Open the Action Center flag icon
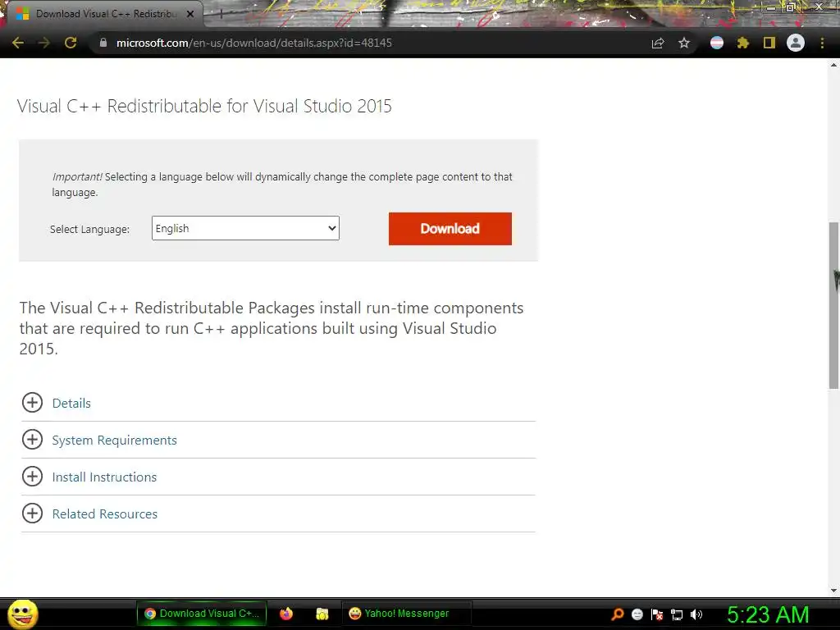The image size is (840, 630). (x=657, y=614)
